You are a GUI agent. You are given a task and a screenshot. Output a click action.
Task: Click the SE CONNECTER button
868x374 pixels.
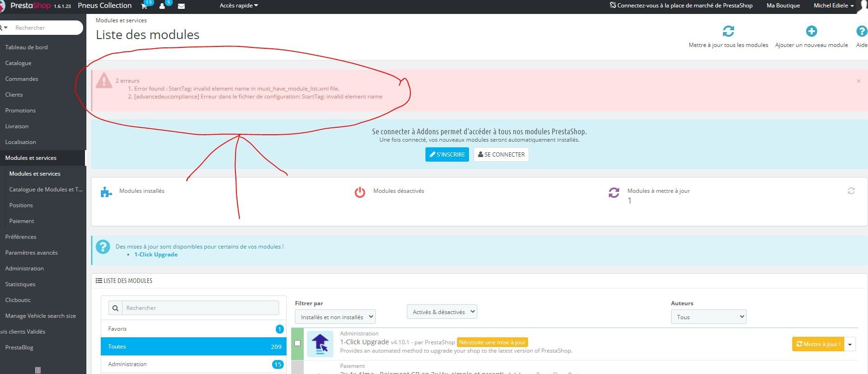(x=501, y=155)
